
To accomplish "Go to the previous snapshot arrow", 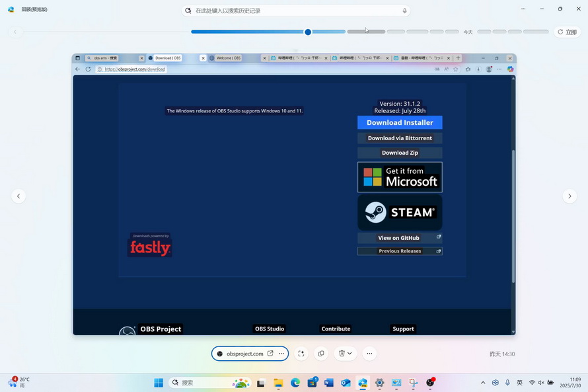I will point(18,196).
